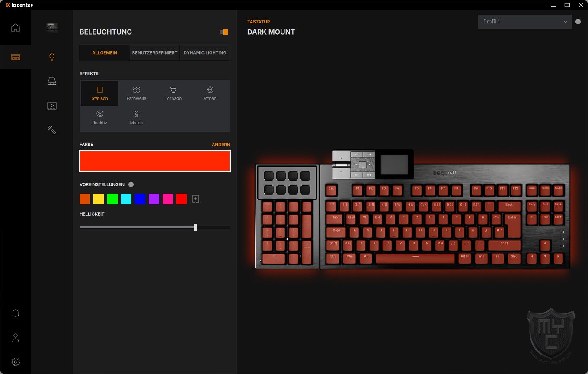The image size is (588, 374).
Task: Click the Back key on keyboard image
Action: click(509, 206)
